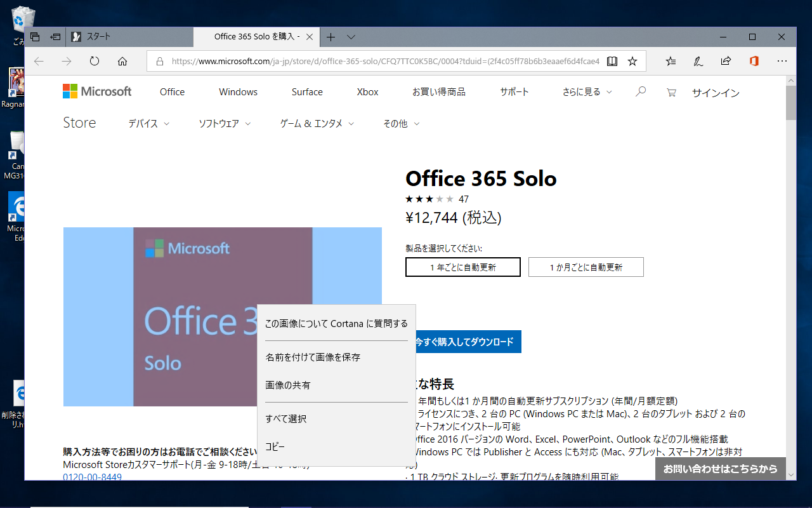Go to the home page icon

(122, 62)
